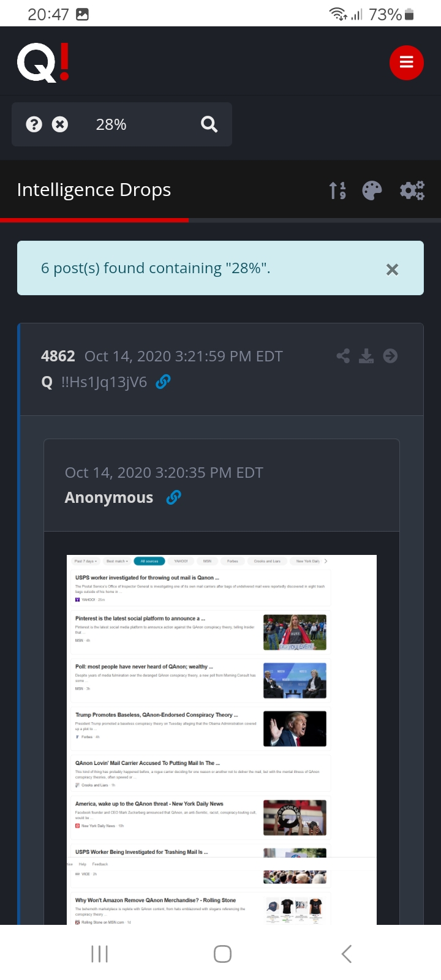Open post number 4862
This screenshot has height=980, width=441.
[x=58, y=356]
